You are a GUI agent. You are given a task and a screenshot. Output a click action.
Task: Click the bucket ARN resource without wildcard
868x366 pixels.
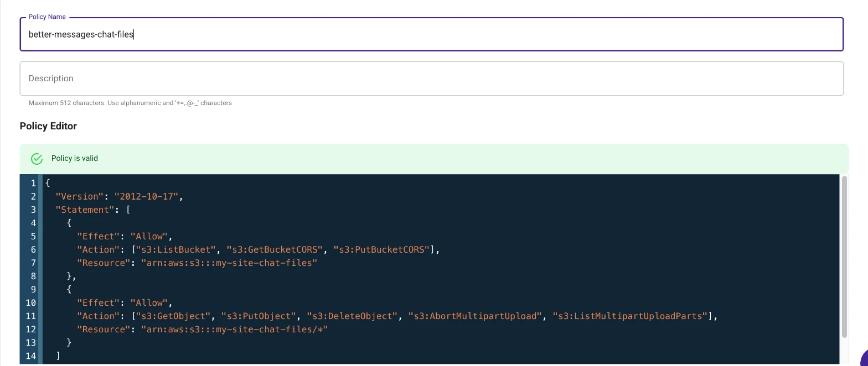(x=229, y=263)
